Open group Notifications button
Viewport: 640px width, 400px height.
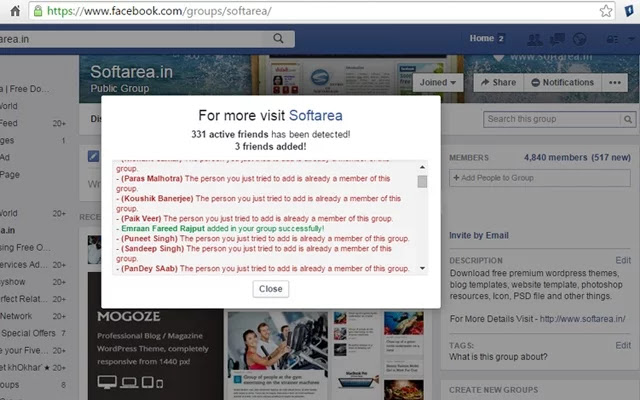(562, 82)
